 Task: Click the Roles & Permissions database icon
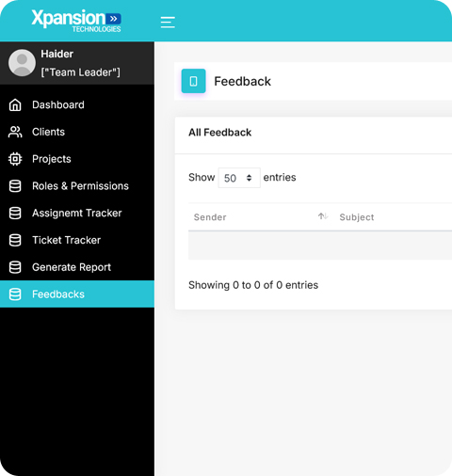tap(15, 186)
